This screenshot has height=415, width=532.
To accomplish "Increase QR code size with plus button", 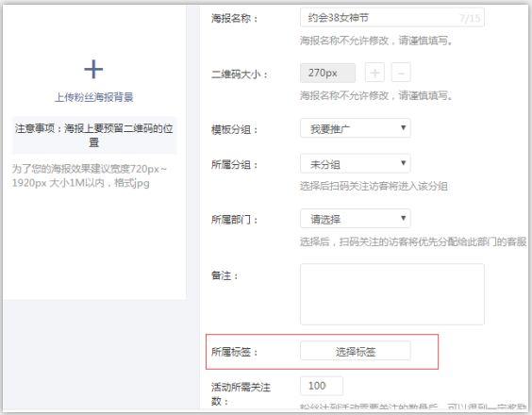I will [374, 73].
